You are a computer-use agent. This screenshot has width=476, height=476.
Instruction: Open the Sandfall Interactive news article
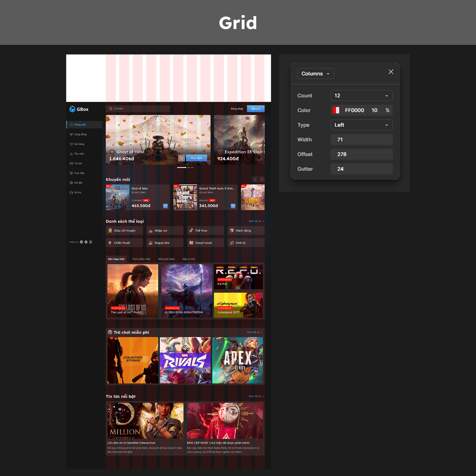146,428
